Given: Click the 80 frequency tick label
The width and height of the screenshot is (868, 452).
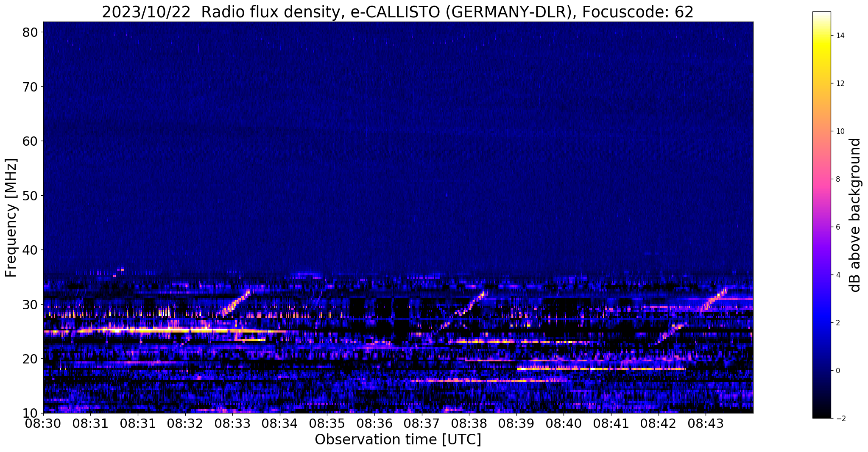Looking at the screenshot, I should pyautogui.click(x=31, y=32).
